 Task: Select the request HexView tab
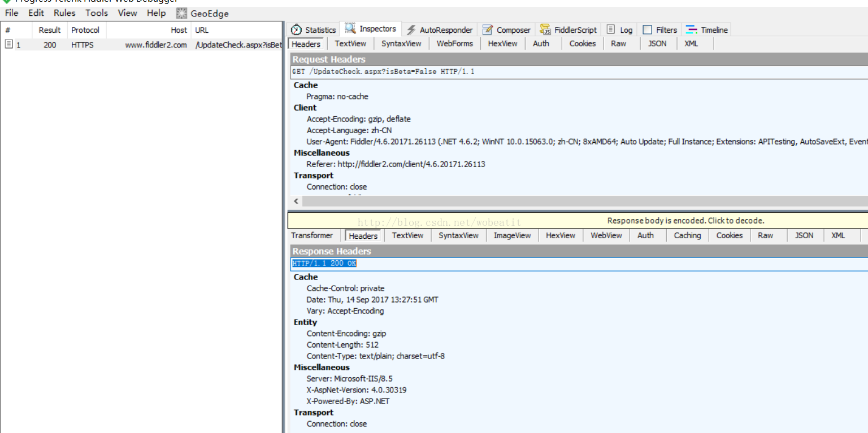(503, 43)
